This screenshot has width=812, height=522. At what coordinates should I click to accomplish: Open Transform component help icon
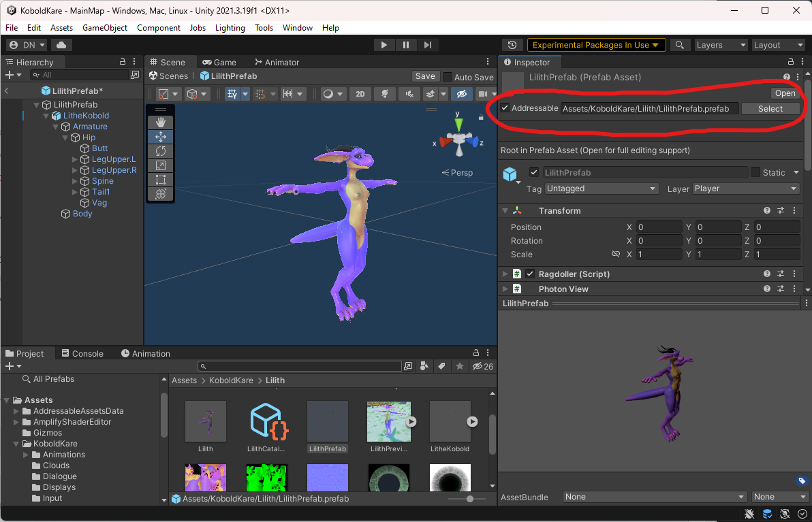click(767, 210)
